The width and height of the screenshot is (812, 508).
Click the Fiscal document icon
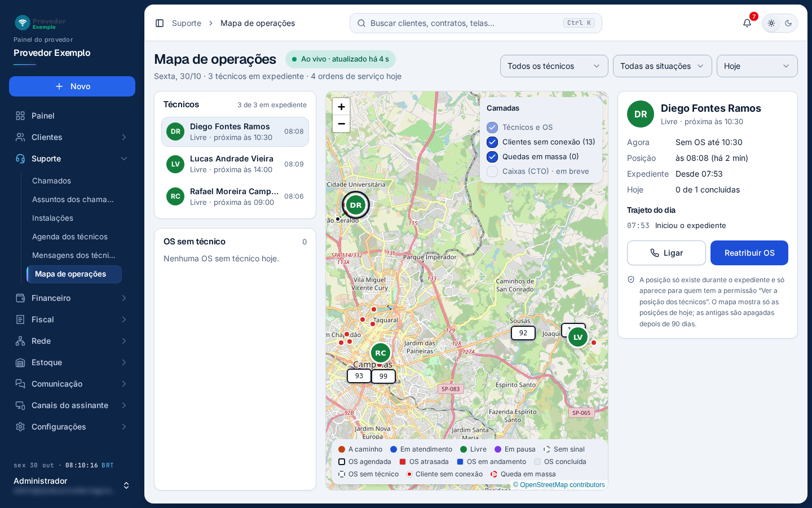20,319
